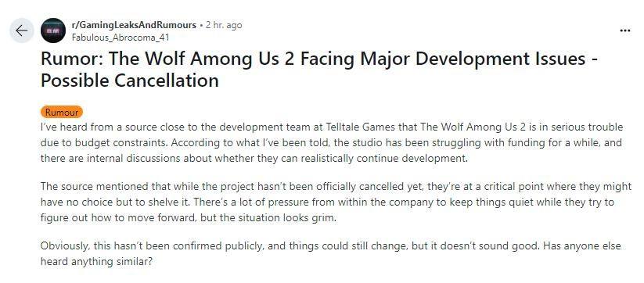Click the paragraph beginning 'Obviously, this hasn't'
The width and height of the screenshot is (644, 283).
331,253
